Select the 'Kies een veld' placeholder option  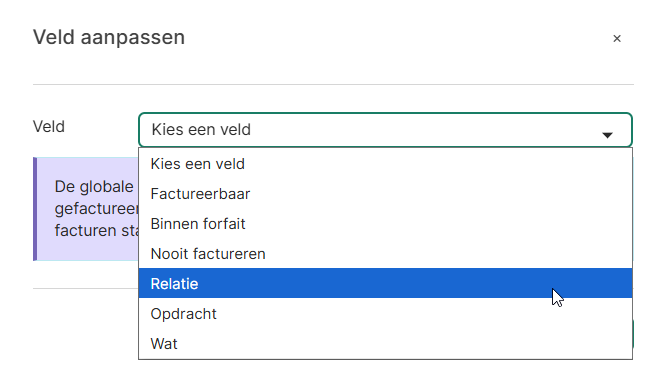point(385,164)
